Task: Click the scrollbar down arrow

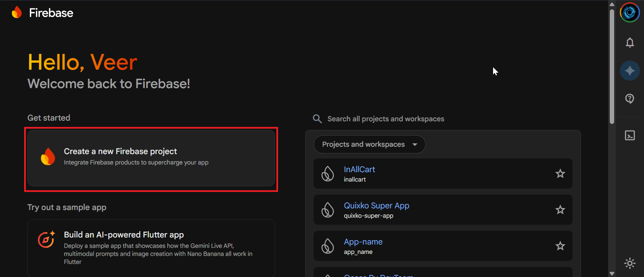Action: tap(612, 274)
